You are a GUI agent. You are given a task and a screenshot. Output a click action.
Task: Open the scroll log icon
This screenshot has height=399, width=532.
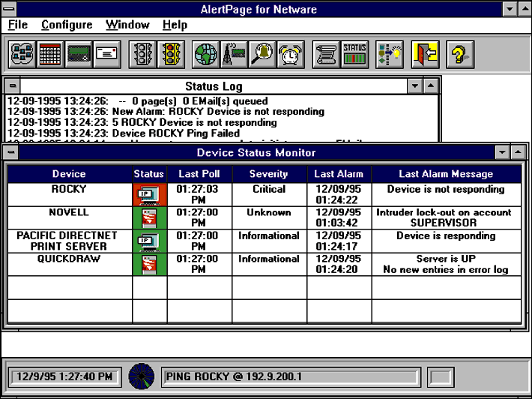click(x=326, y=54)
